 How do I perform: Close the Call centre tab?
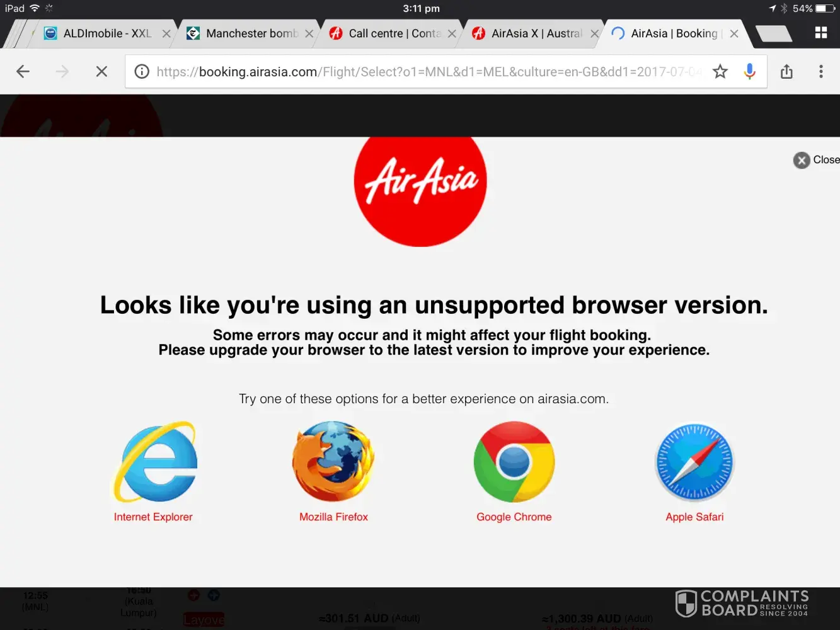pyautogui.click(x=452, y=34)
